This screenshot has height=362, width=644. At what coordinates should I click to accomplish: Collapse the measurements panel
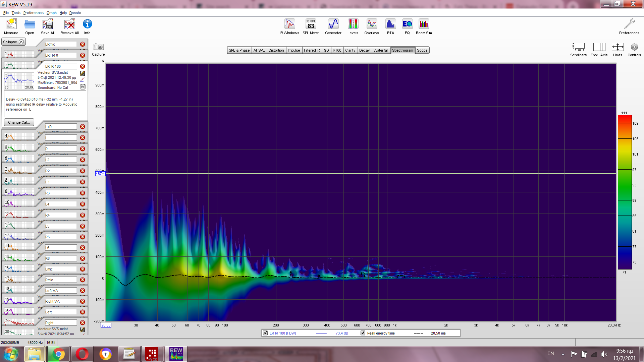click(13, 42)
